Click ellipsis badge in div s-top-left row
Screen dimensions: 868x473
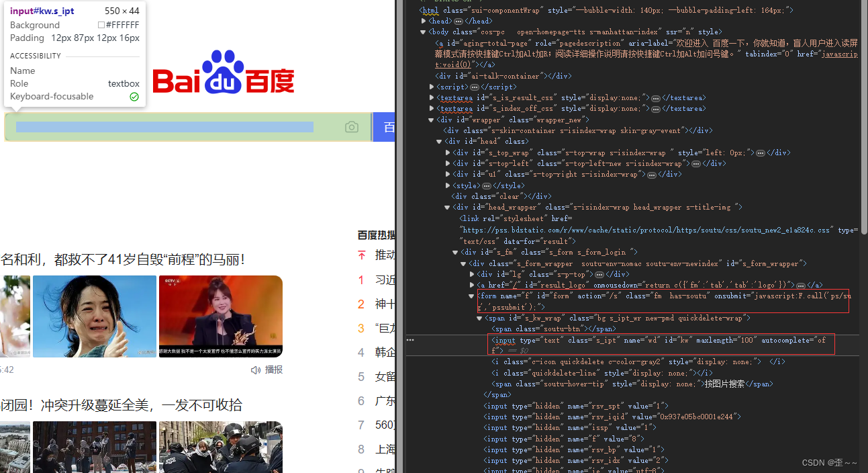[696, 164]
